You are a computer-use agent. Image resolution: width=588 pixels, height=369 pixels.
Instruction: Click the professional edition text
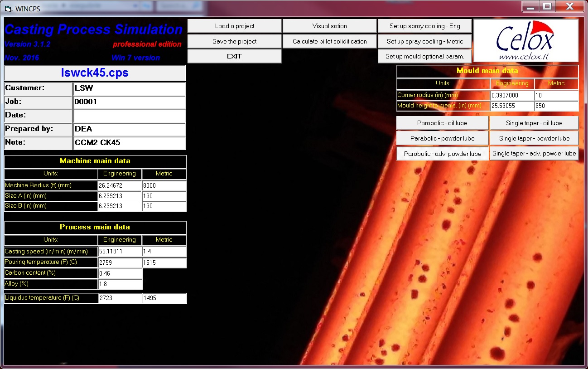(147, 44)
